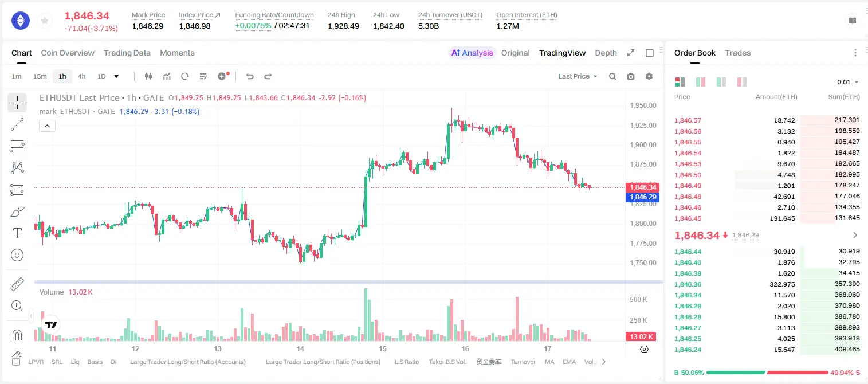The height and width of the screenshot is (384, 868).
Task: Select the text annotation tool
Action: point(17,233)
